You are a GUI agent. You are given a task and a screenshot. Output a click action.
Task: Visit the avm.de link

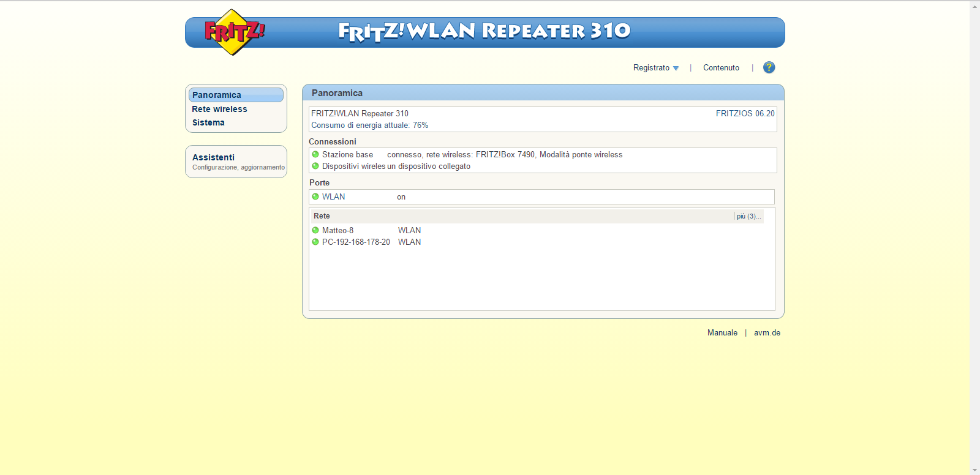click(767, 333)
